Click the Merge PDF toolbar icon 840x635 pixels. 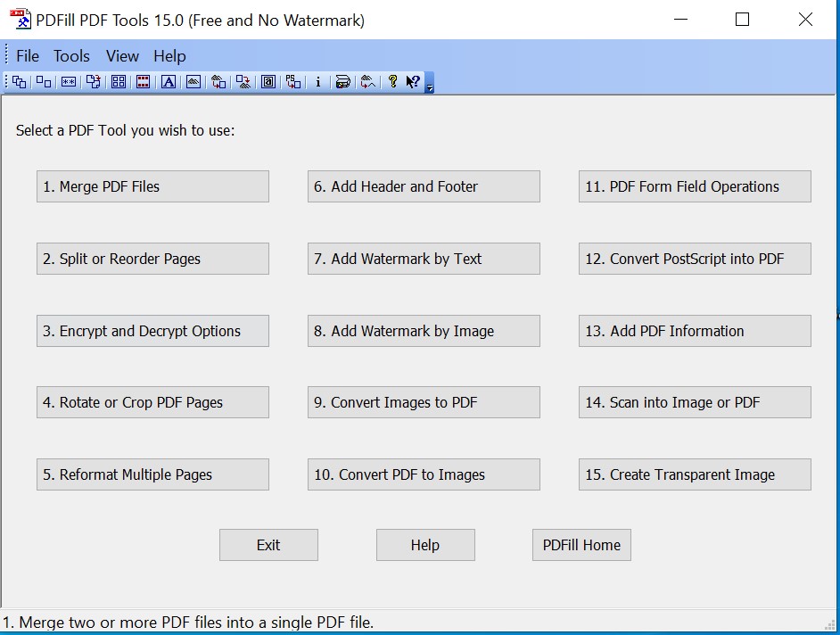pos(20,82)
